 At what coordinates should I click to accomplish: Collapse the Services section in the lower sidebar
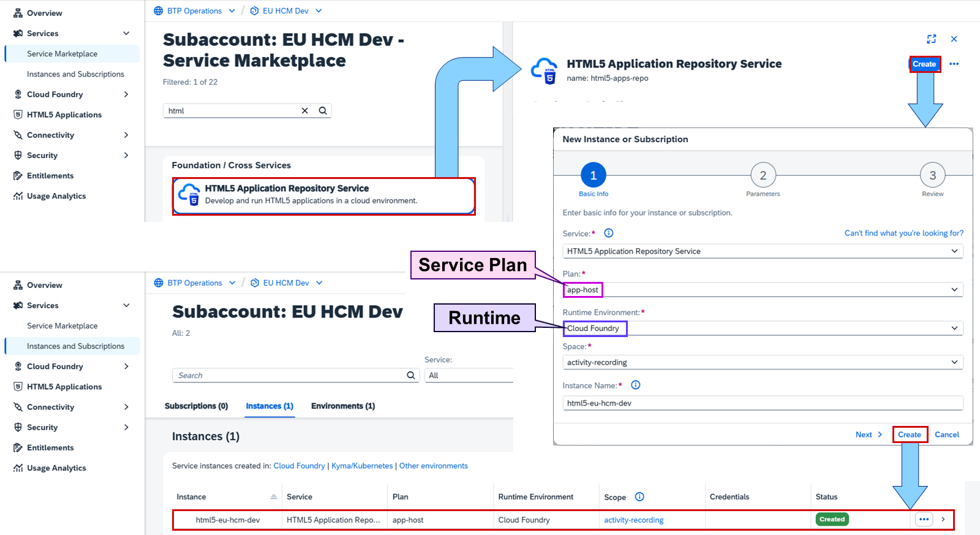point(126,305)
